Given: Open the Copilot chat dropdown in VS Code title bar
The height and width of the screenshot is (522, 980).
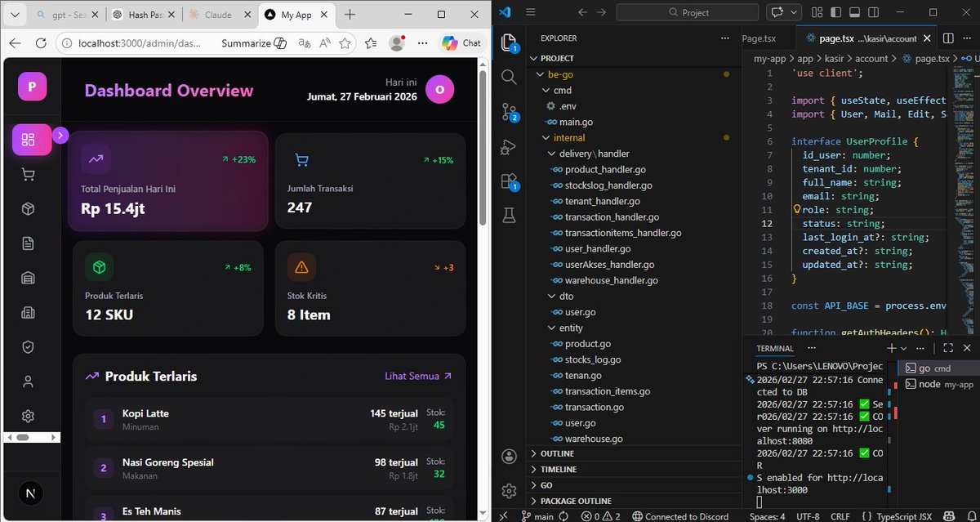Looking at the screenshot, I should pyautogui.click(x=794, y=12).
